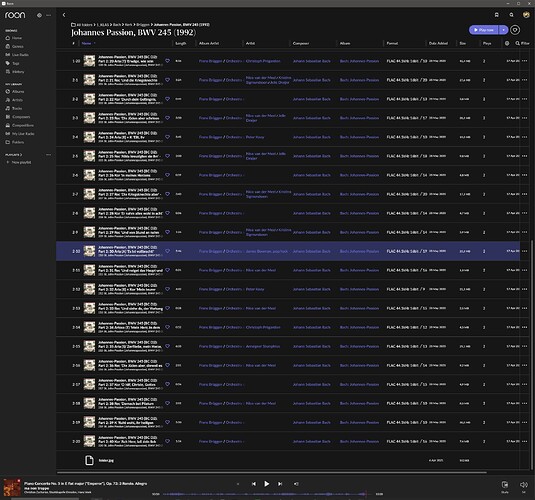Image resolution: width=535 pixels, height=500 pixels.
Task: Go back with the left chevron arrow
Action: tap(64, 15)
